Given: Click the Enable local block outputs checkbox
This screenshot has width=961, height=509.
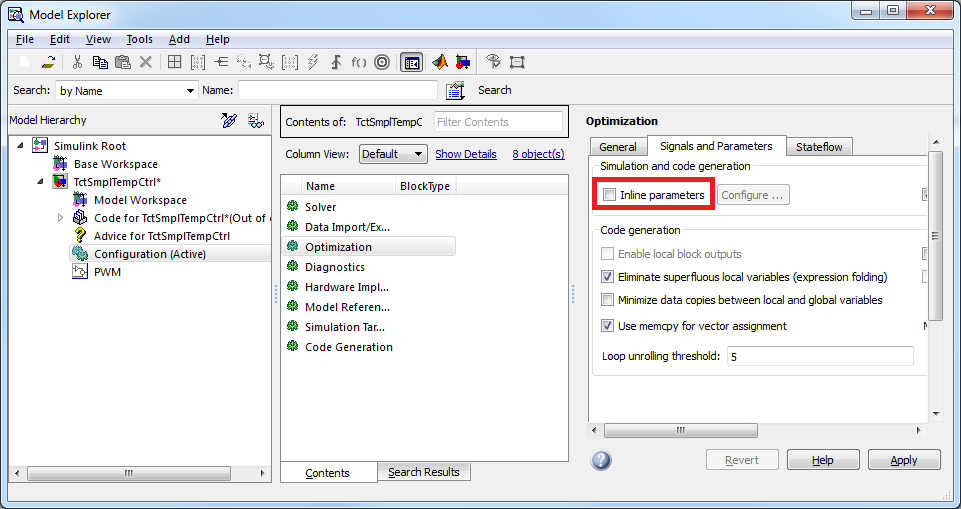Looking at the screenshot, I should point(607,254).
